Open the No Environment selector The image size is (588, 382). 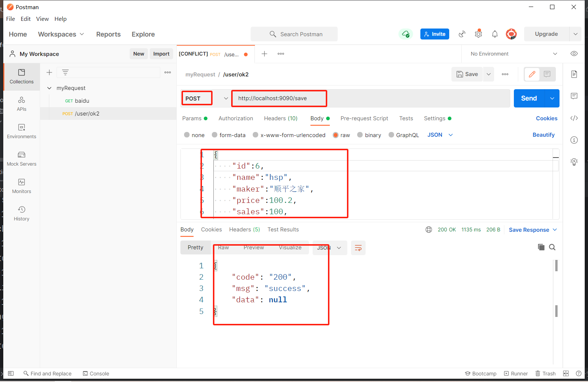[x=514, y=54]
